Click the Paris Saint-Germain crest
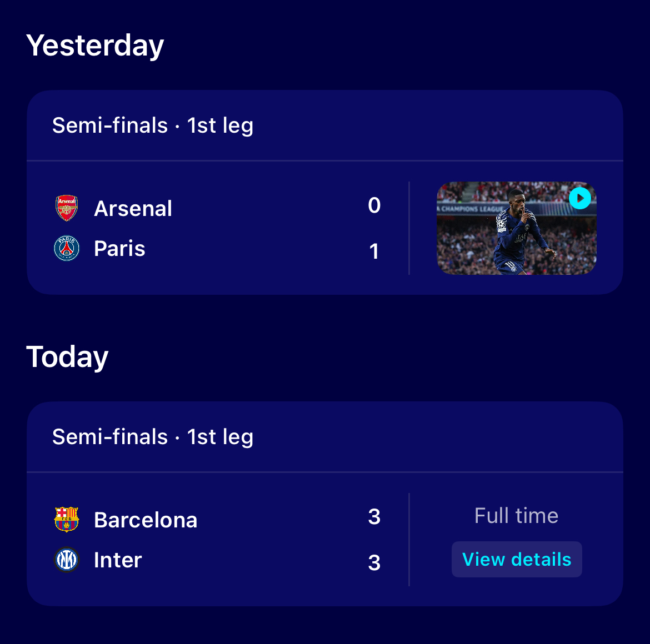The image size is (650, 644). pyautogui.click(x=67, y=248)
